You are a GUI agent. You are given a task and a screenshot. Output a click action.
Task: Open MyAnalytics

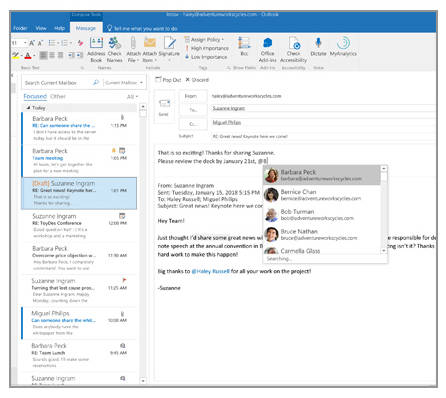click(343, 47)
